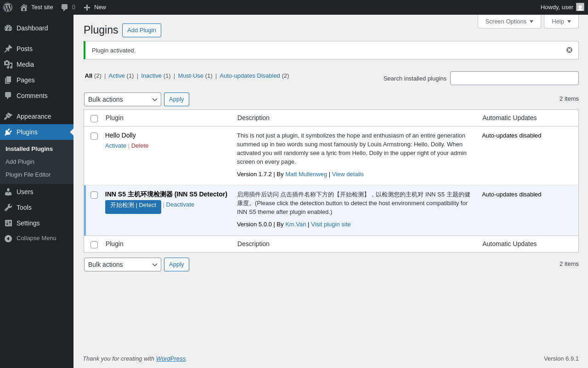Activate the Hello Dolly plugin

116,146
